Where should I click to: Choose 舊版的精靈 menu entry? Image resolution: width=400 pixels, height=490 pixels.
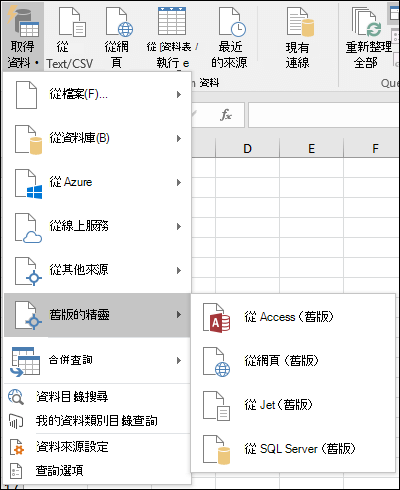[x=97, y=315]
